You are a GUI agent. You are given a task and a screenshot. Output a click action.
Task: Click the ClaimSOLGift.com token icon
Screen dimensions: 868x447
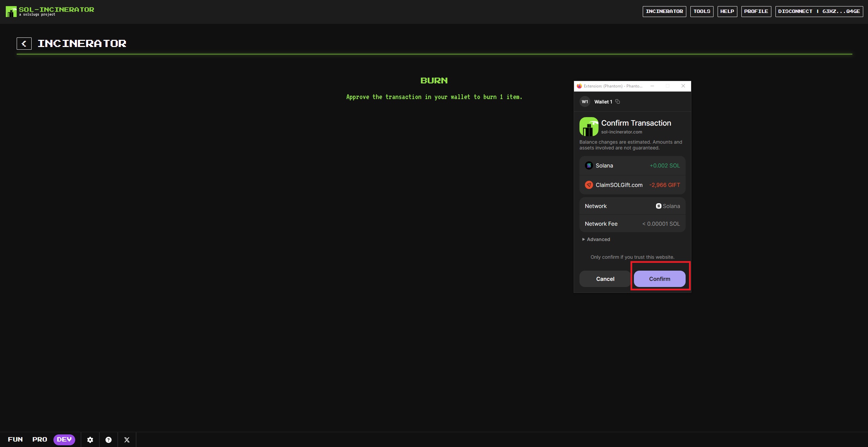(589, 185)
